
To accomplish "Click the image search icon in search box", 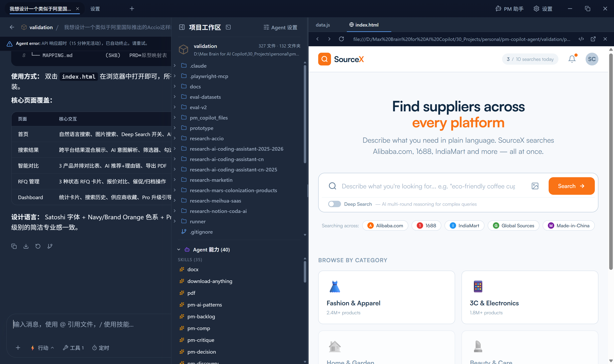I will pyautogui.click(x=535, y=186).
